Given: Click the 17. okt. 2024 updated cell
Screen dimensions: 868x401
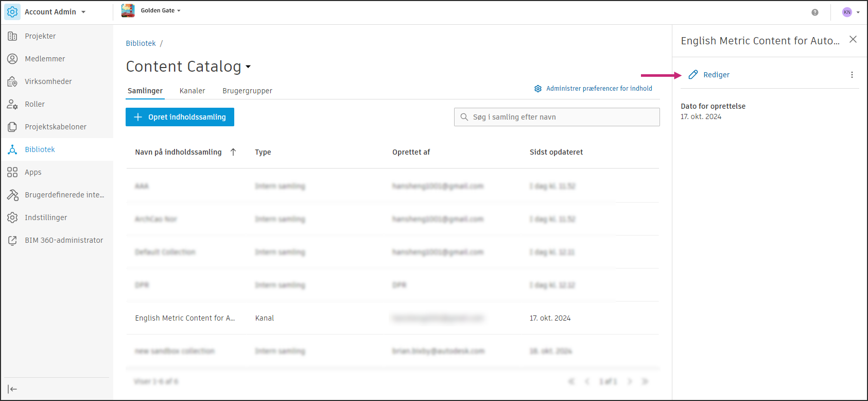Looking at the screenshot, I should point(550,318).
